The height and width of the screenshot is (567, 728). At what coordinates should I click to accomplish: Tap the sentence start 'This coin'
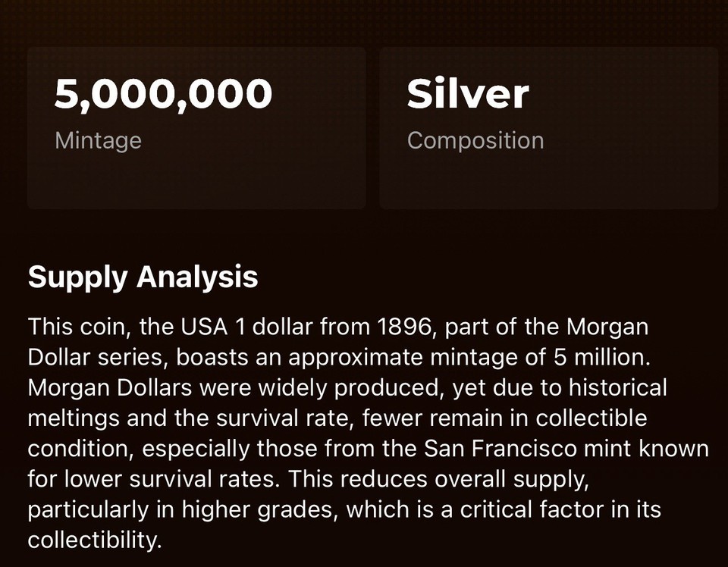pyautogui.click(x=77, y=327)
